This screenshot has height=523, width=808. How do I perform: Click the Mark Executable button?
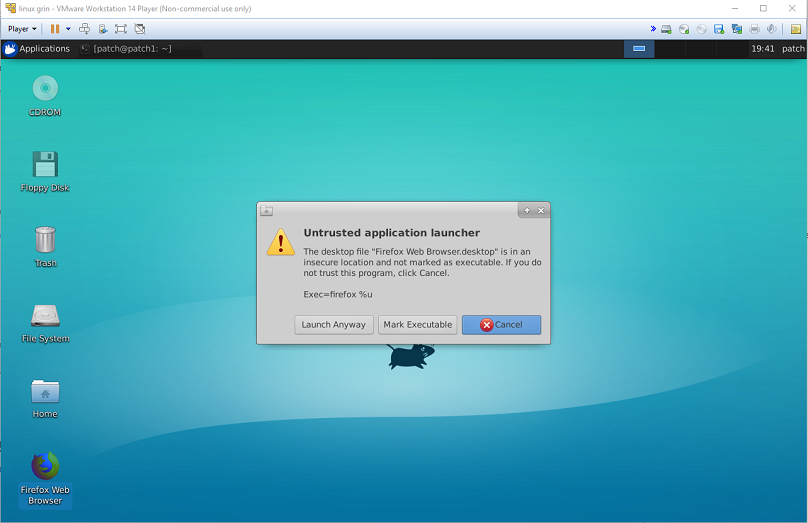(417, 325)
